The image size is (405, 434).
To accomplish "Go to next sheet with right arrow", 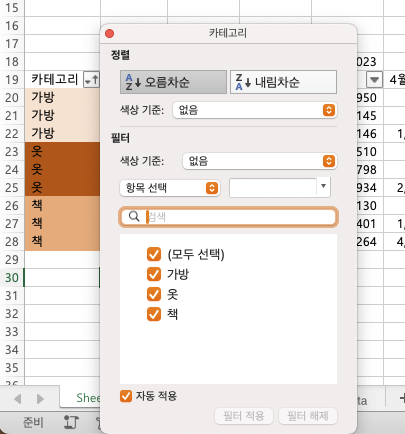I will [40, 399].
